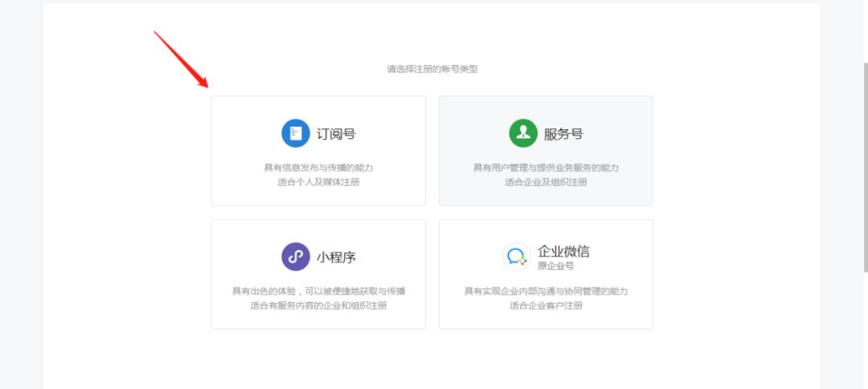The height and width of the screenshot is (389, 868).
Task: Click 适合企业及组织注册 text
Action: pos(546,182)
